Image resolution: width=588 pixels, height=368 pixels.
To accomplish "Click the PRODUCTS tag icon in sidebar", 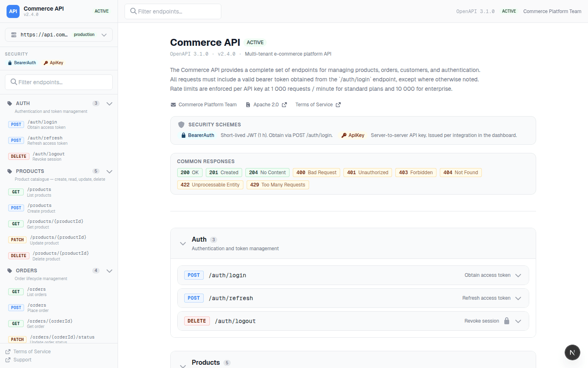I will tap(10, 171).
